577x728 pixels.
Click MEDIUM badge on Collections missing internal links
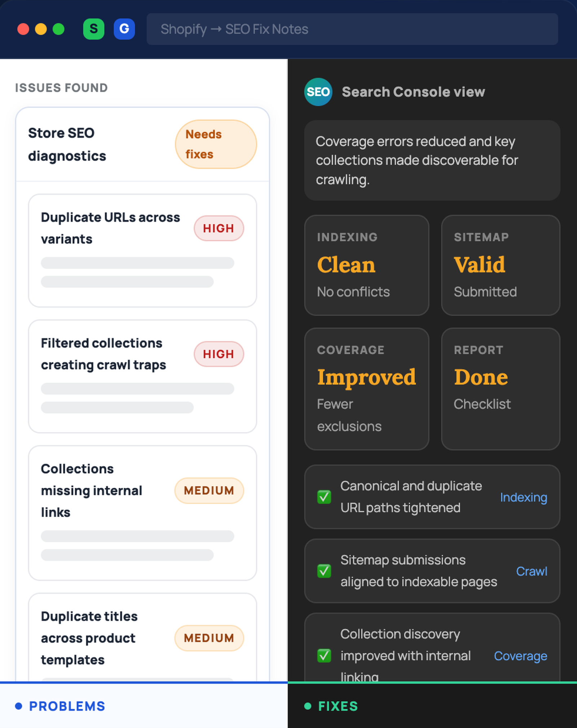click(x=209, y=490)
